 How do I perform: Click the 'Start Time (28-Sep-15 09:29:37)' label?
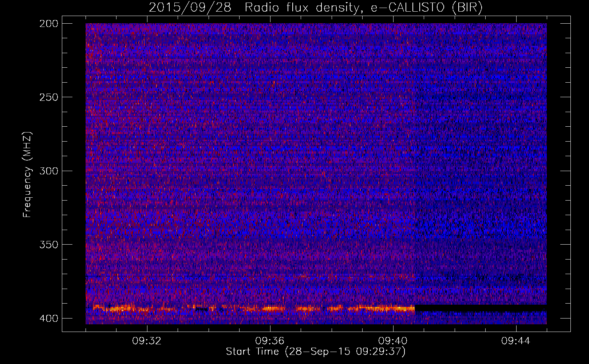point(316,352)
